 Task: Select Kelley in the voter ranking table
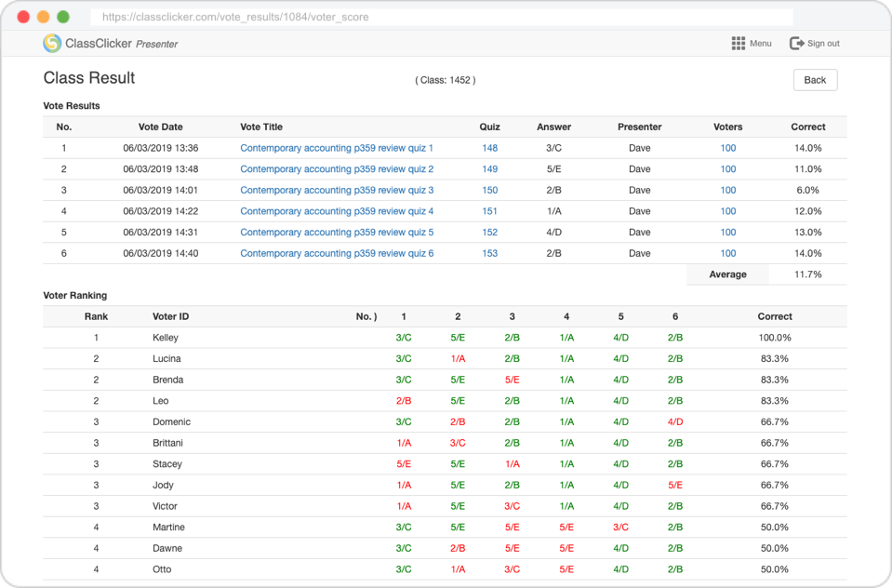point(166,337)
